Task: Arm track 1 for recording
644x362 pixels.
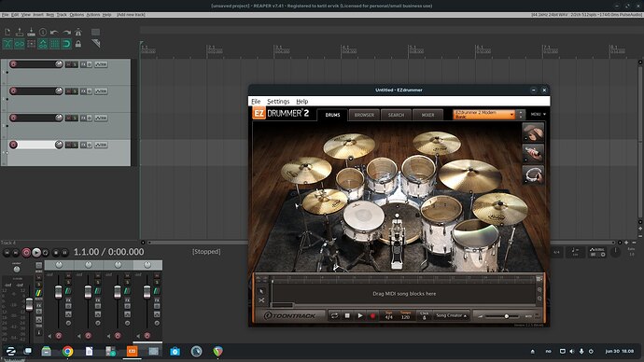Action: [13, 64]
